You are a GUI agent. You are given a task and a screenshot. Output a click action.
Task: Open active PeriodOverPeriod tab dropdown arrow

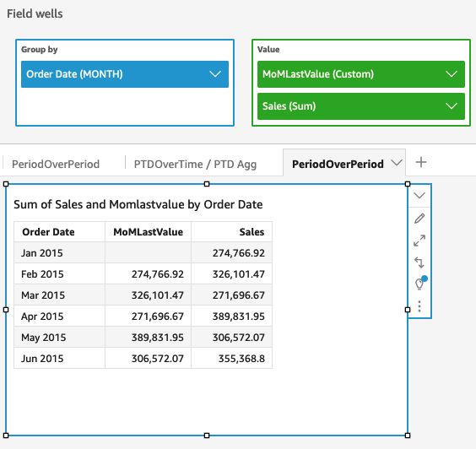(396, 163)
